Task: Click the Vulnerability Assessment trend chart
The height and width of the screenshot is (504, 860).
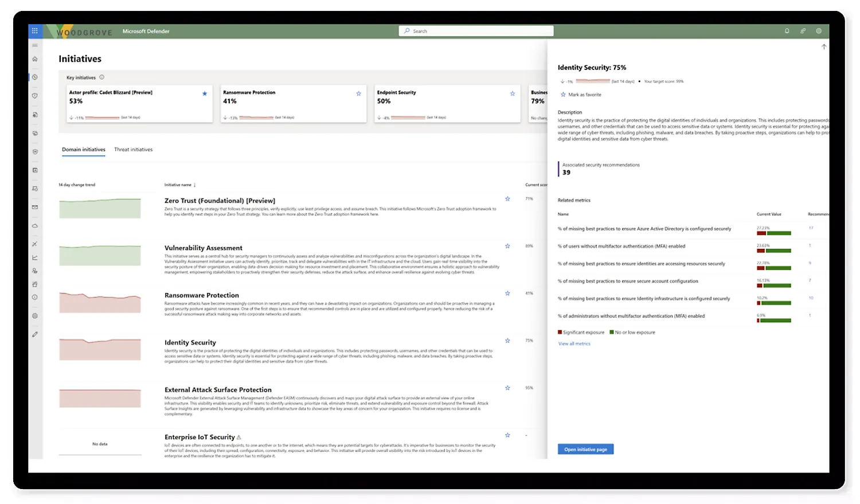Action: [x=100, y=255]
